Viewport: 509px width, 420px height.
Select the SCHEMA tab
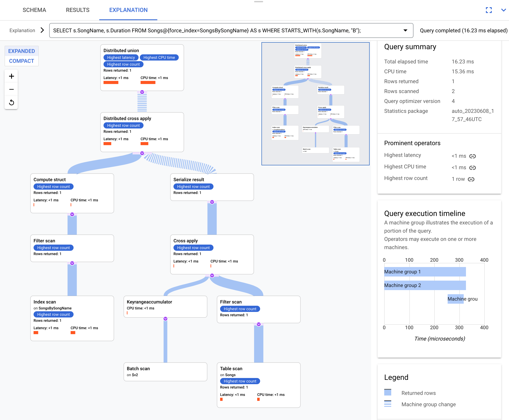[x=33, y=10]
